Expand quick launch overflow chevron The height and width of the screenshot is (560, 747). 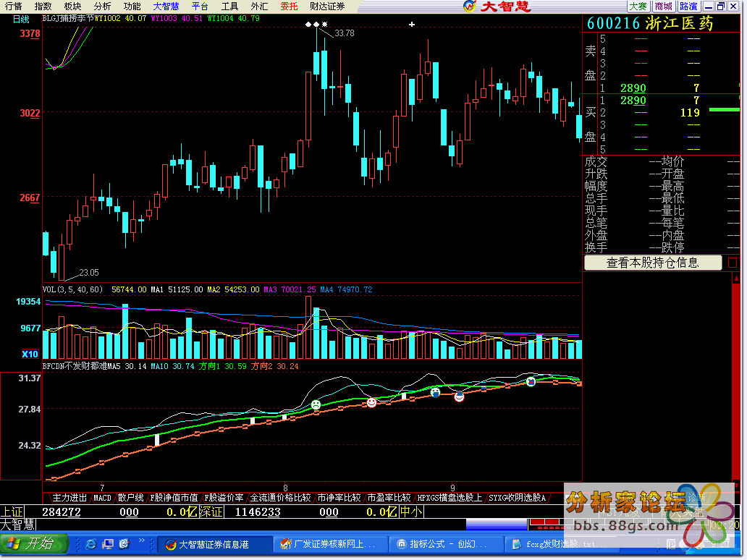point(141,540)
